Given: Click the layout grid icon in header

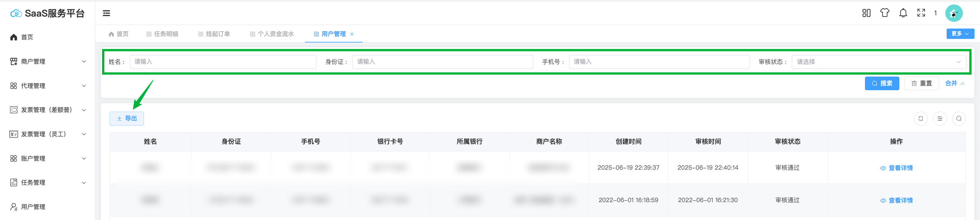Looking at the screenshot, I should (866, 13).
